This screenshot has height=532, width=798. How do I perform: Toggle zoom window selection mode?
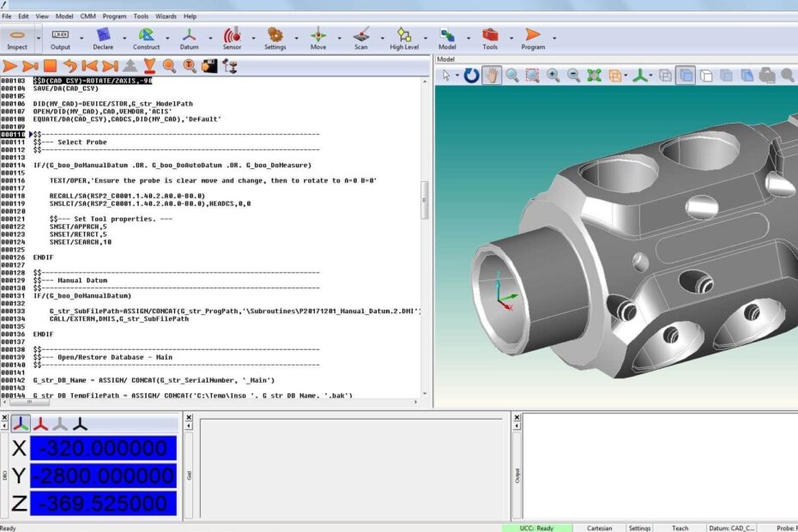tap(531, 75)
